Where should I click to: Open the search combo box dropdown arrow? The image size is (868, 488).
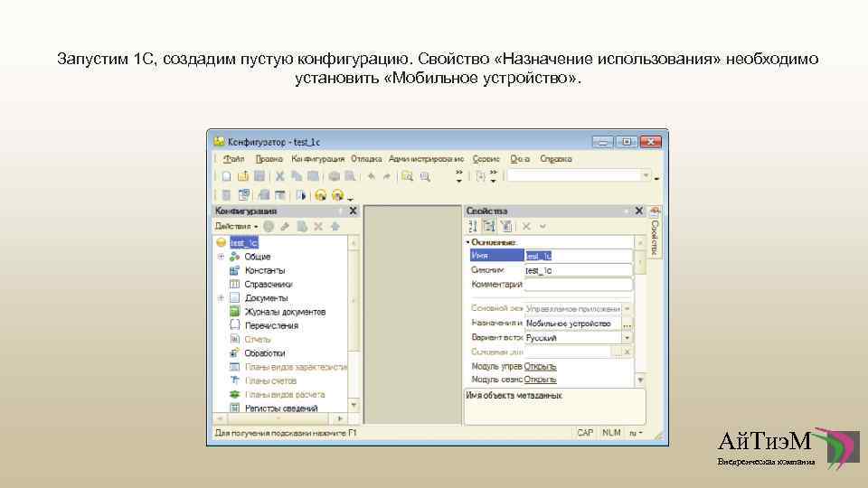[x=646, y=176]
